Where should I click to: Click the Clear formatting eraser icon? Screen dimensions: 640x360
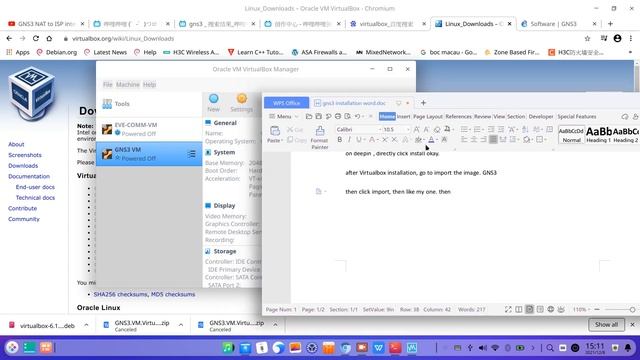point(437,129)
